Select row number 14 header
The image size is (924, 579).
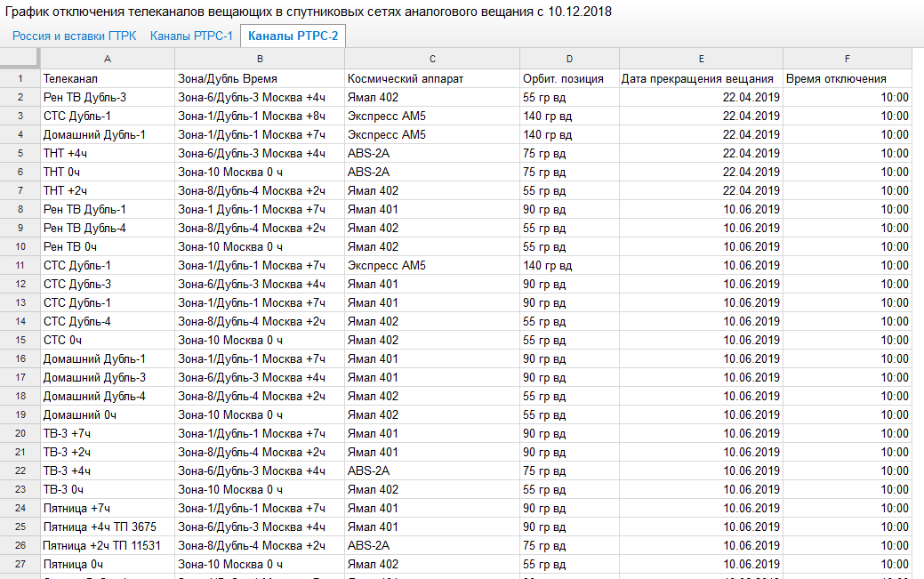coord(20,321)
